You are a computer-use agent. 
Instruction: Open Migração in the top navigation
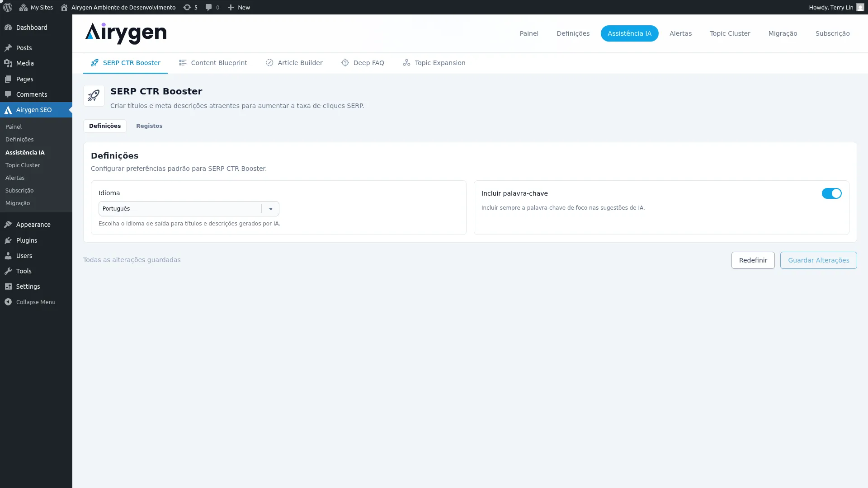[783, 33]
